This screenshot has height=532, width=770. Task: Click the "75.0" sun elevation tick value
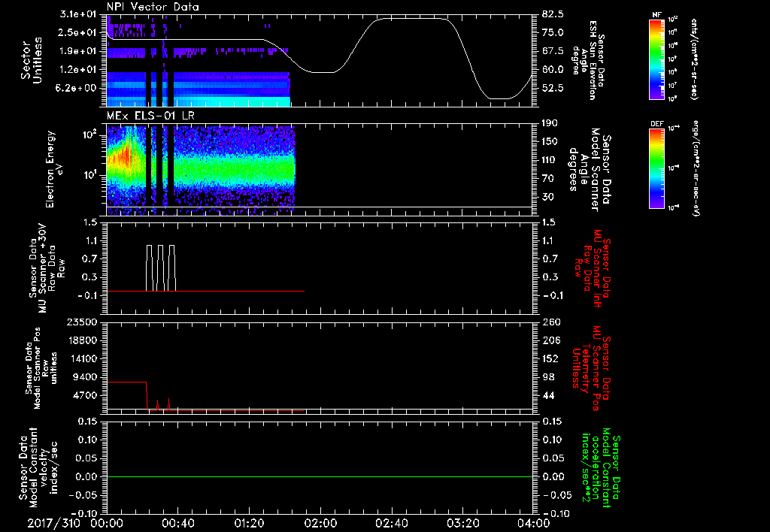click(x=553, y=32)
